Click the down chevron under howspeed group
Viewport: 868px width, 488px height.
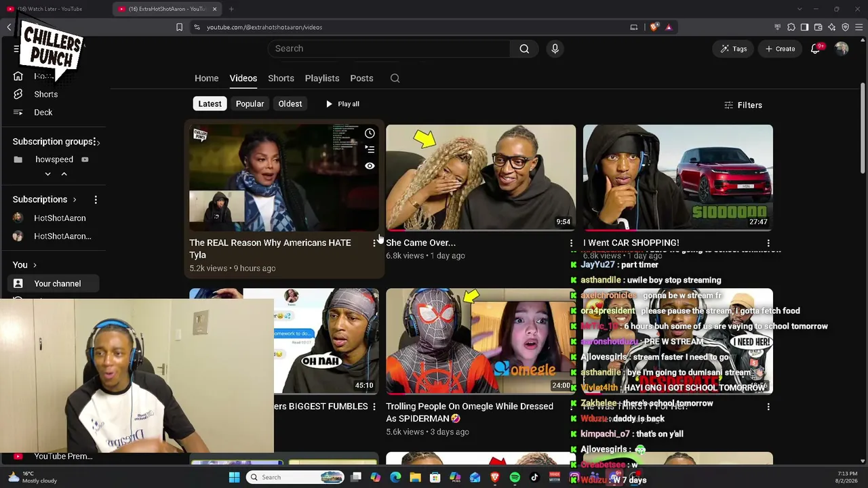tap(47, 174)
